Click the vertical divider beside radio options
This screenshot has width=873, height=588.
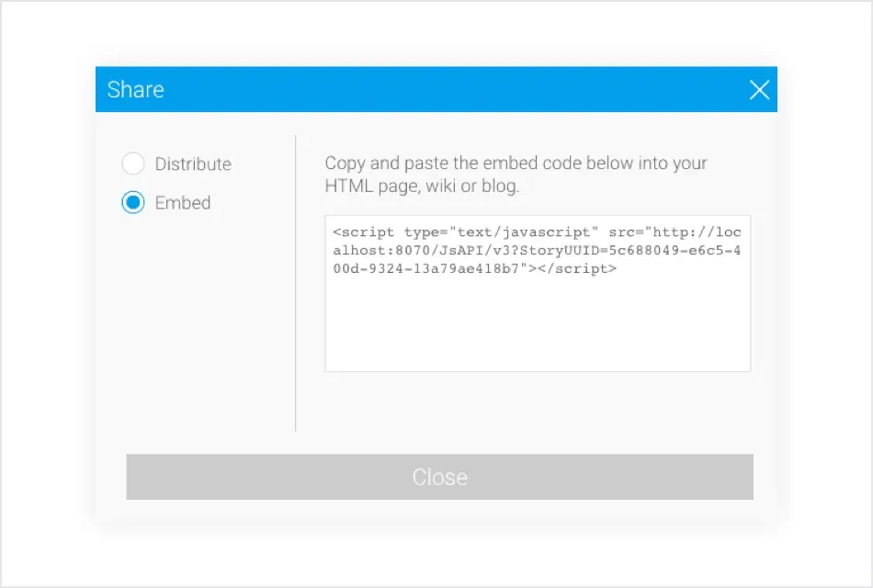click(296, 283)
